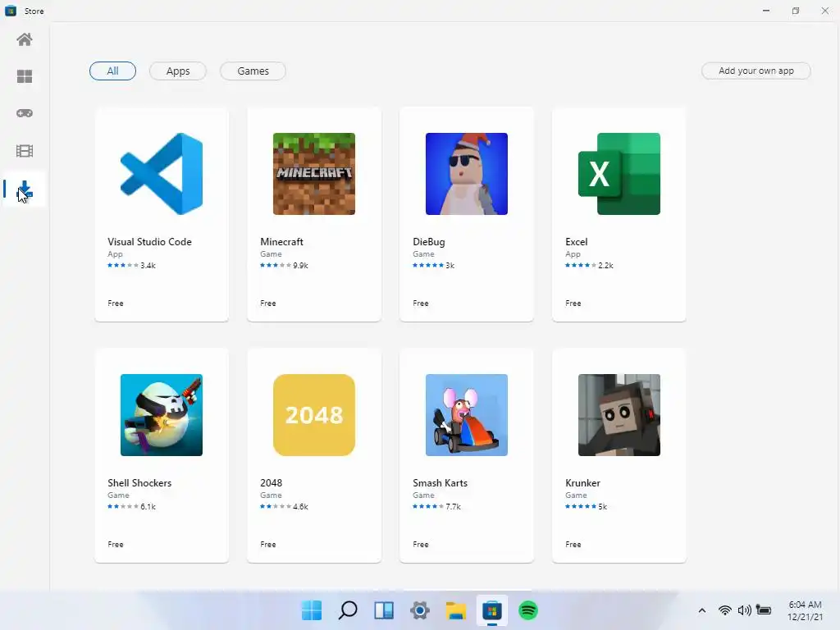This screenshot has width=840, height=630.
Task: Click the 6.1k rating on Shell Shockers
Action: coord(148,506)
